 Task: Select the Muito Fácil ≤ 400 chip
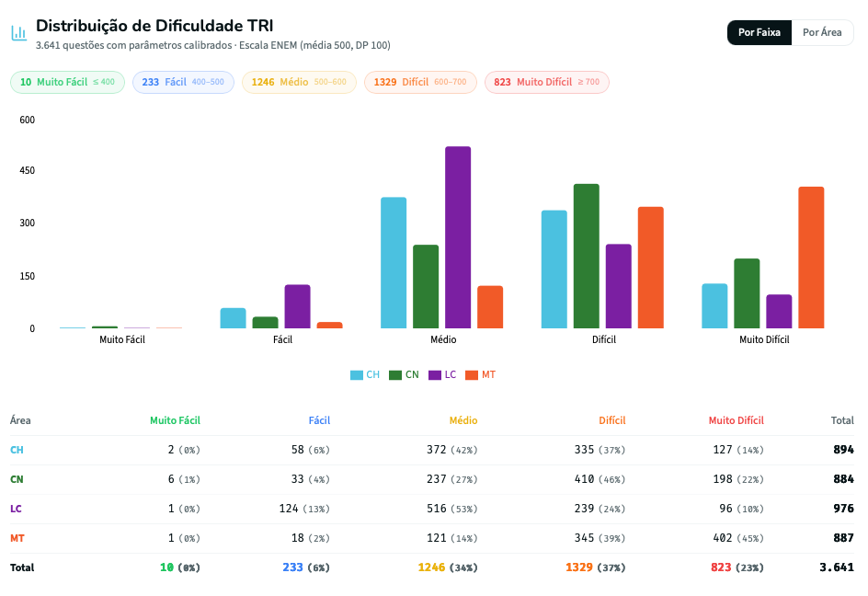pos(67,82)
